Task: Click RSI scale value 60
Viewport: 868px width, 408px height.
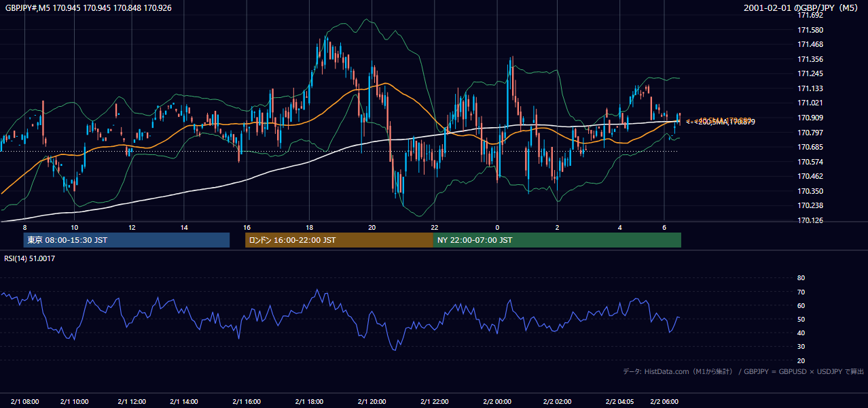Action: [801, 305]
